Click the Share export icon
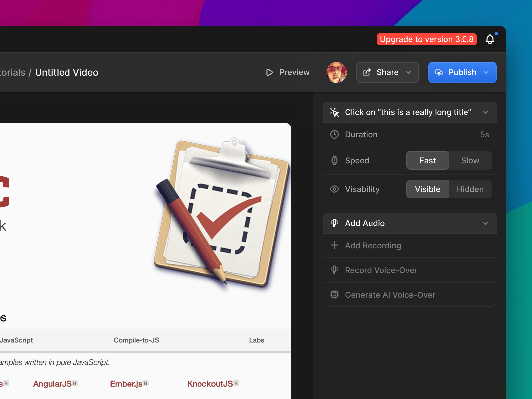Viewport: 532px width, 399px height. coord(367,72)
